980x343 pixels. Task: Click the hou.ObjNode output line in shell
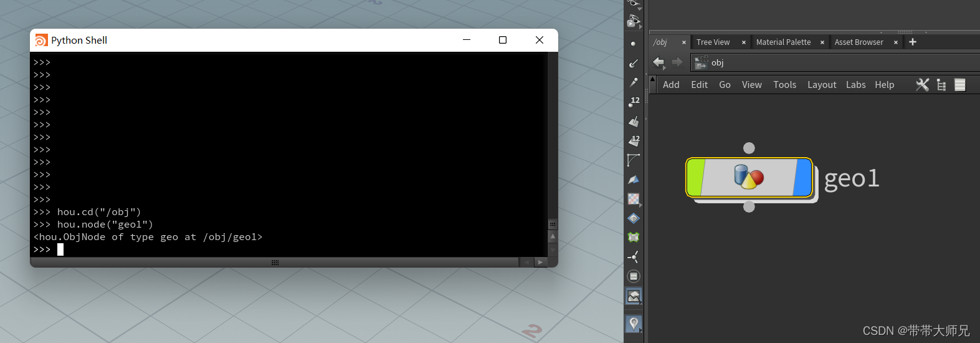tap(148, 237)
